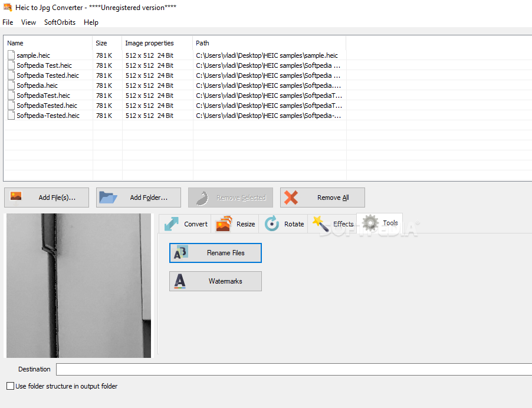Viewport: 532px width, 408px height.
Task: Open the File menu
Action: point(8,22)
